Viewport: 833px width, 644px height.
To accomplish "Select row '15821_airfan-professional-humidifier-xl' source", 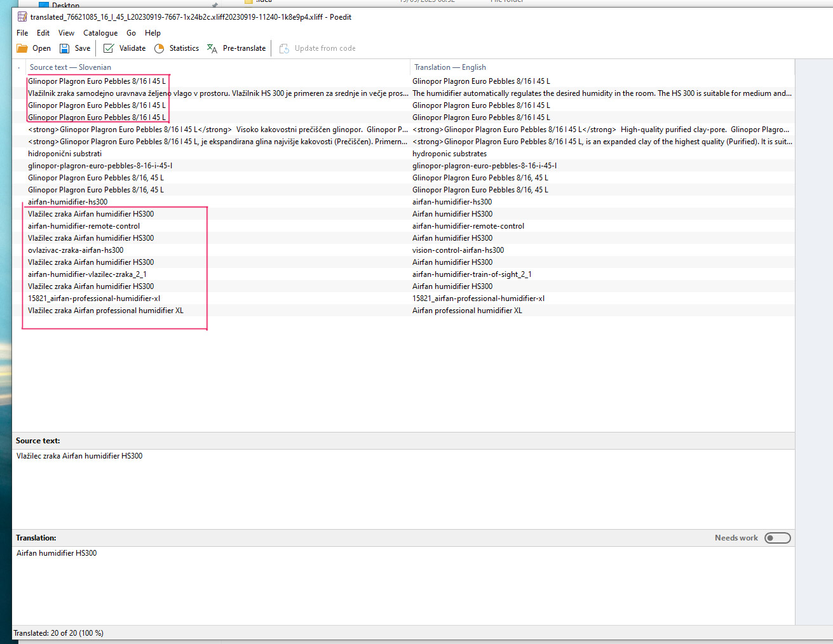I will 94,299.
